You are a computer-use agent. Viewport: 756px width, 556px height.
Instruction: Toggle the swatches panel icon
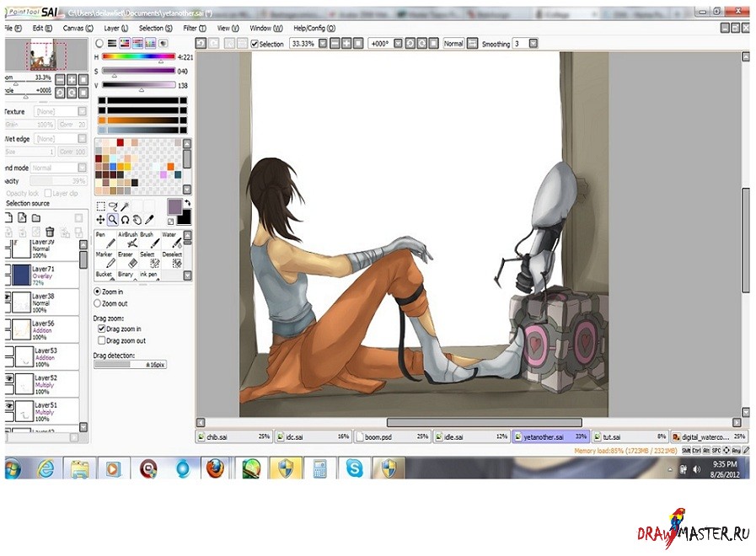150,43
